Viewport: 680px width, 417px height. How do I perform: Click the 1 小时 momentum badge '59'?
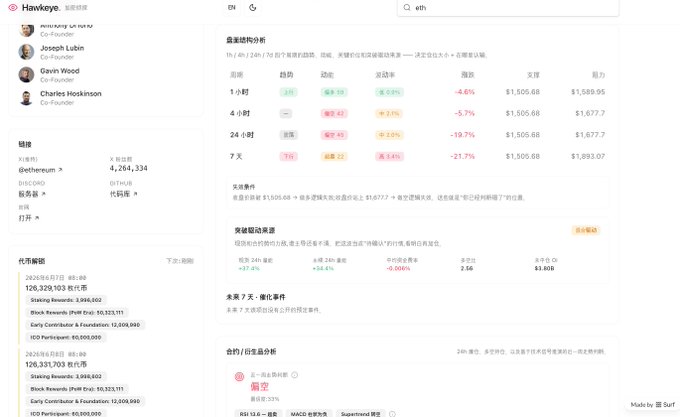(x=334, y=92)
